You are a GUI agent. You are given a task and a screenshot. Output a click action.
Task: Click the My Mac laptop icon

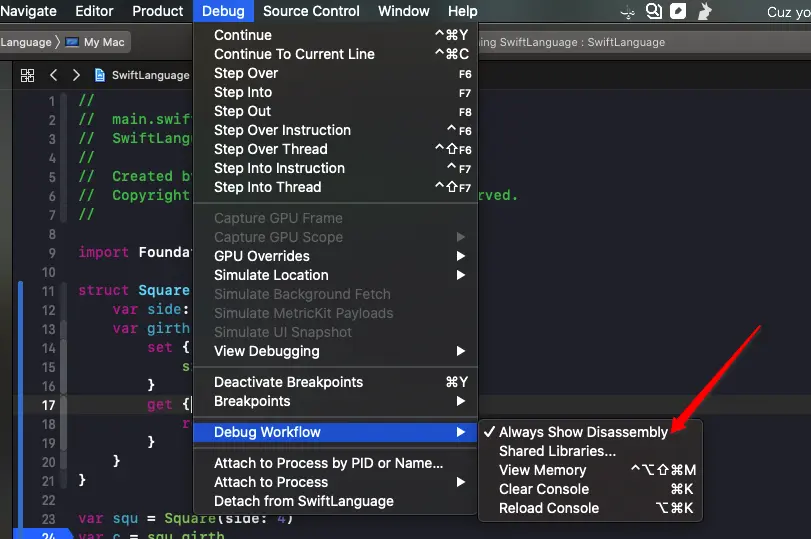coord(72,43)
